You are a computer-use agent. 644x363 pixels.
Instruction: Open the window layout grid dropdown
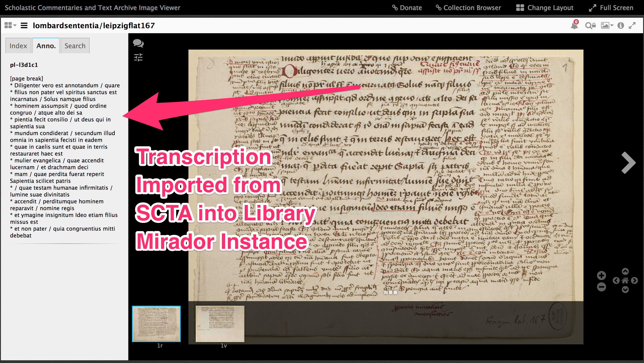10,25
